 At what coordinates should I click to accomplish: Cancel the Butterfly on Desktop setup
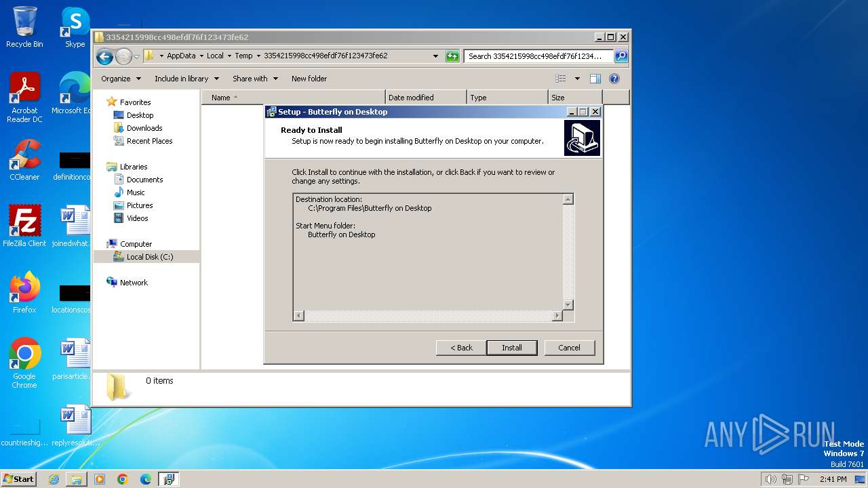(569, 348)
